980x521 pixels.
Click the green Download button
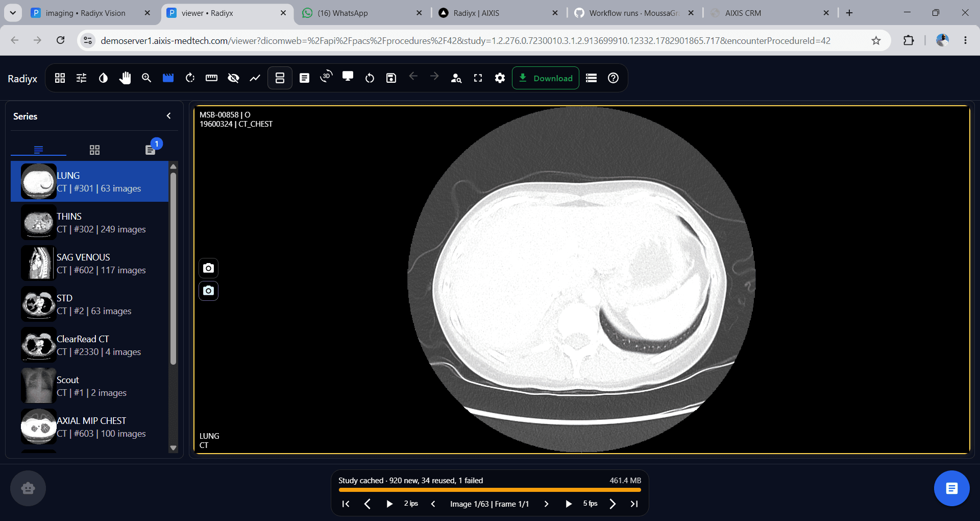pos(546,78)
